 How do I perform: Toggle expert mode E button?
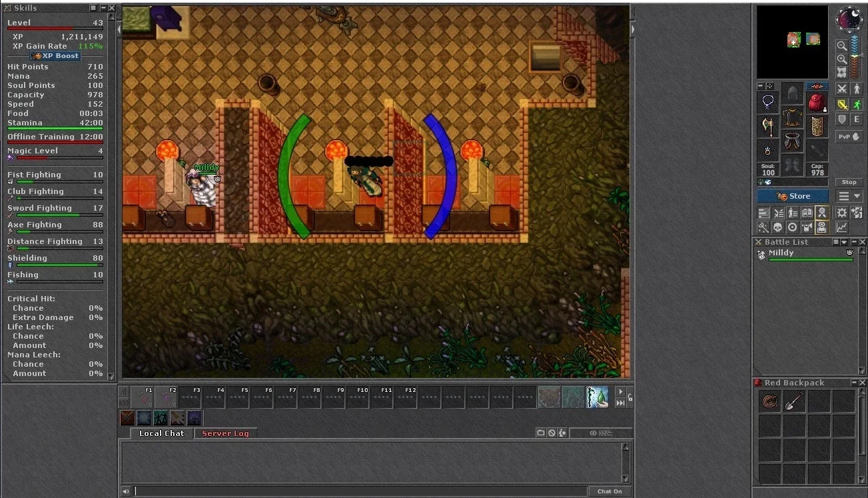coord(856,119)
